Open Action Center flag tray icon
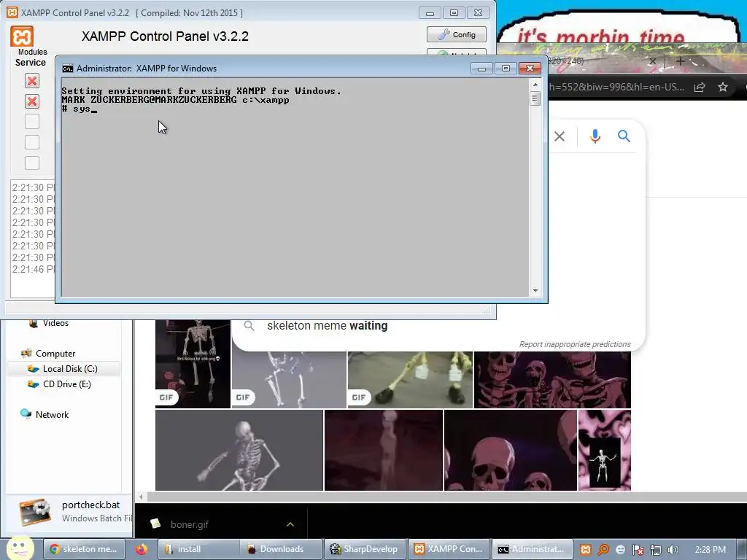Screen dimensions: 747x560 click(638, 550)
